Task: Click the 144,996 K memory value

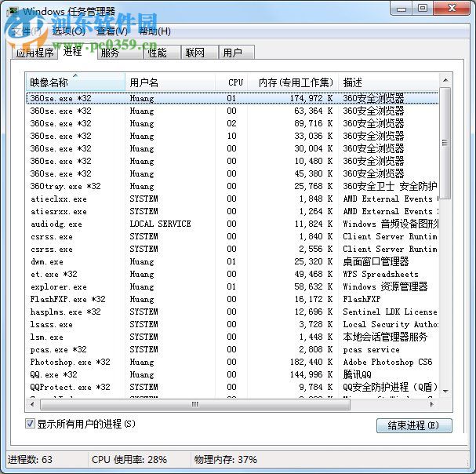Action: (311, 374)
